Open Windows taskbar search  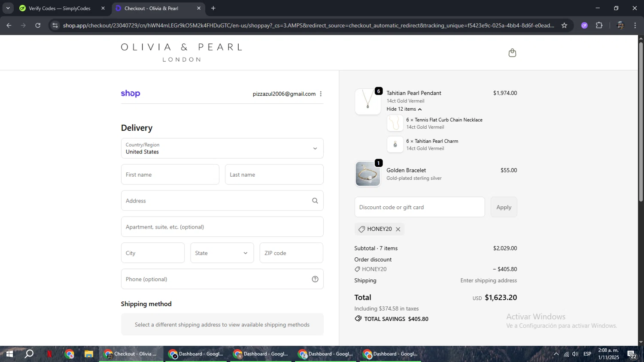click(29, 354)
